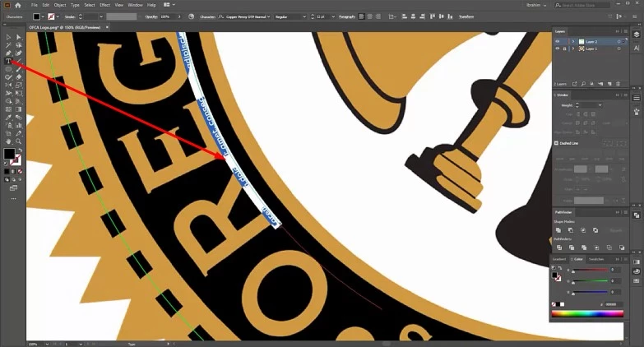Align text left in Paragraph controls
This screenshot has height=347, width=644.
coord(361,16)
